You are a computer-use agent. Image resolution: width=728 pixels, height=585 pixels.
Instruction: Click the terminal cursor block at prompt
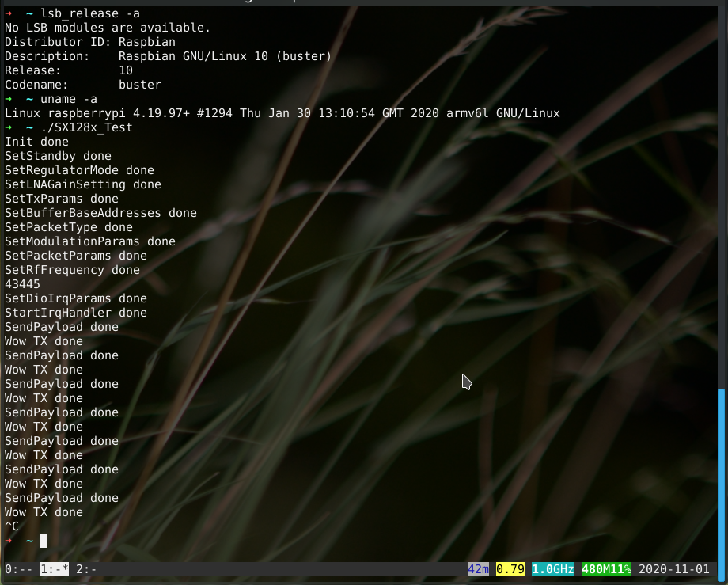44,541
